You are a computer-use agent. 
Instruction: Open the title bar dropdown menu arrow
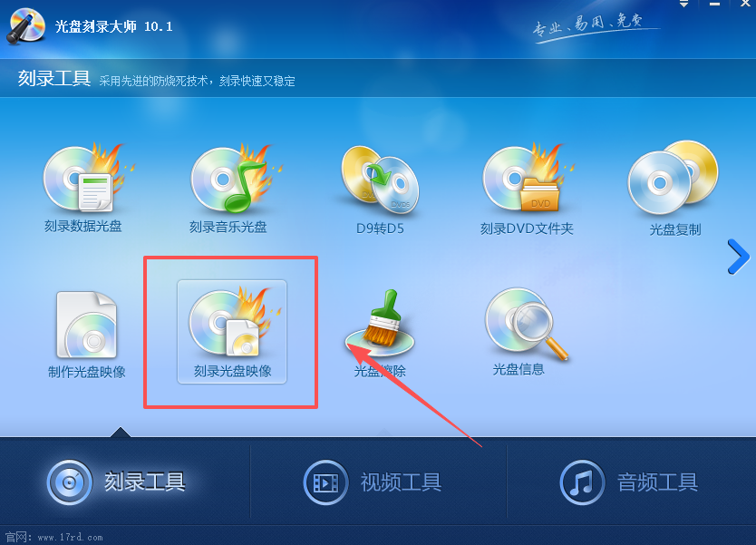[x=683, y=4]
